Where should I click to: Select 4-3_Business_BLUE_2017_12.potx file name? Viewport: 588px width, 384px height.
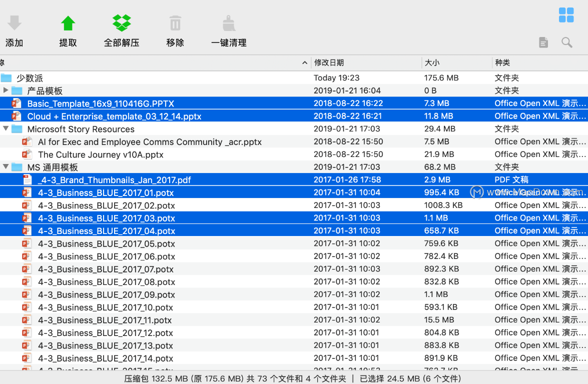106,333
